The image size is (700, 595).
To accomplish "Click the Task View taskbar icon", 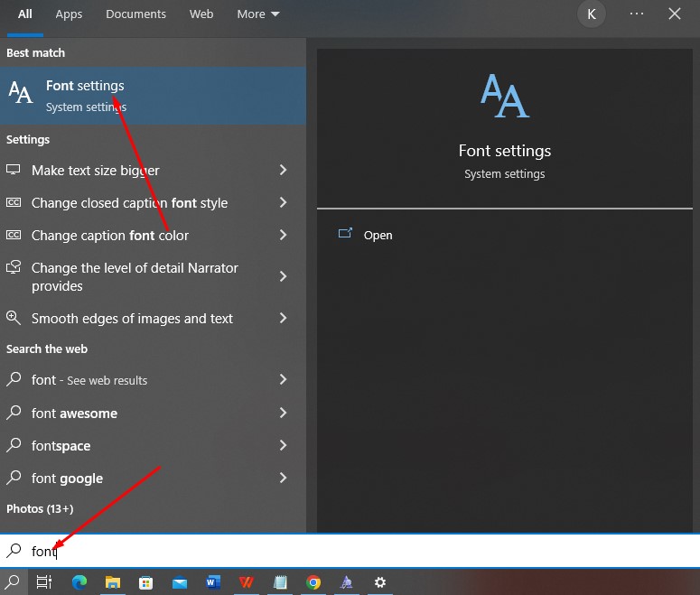I will point(43,582).
